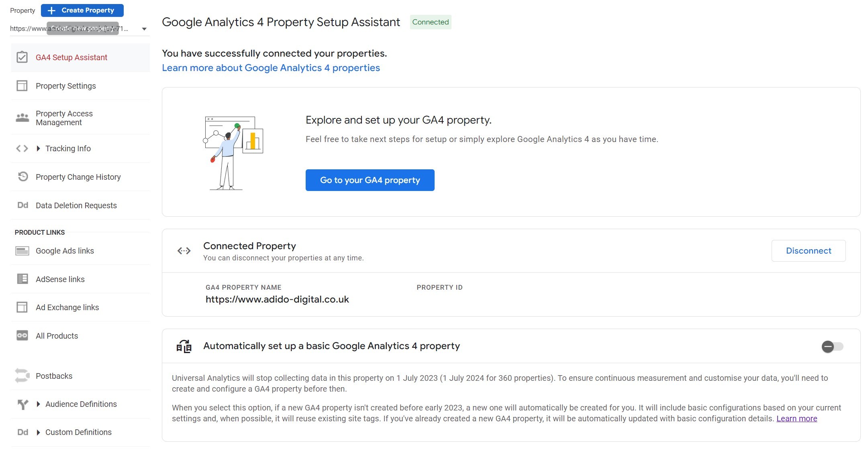Viewport: 868px width, 453px height.
Task: Click the Tracking Info code brackets icon
Action: point(22,148)
